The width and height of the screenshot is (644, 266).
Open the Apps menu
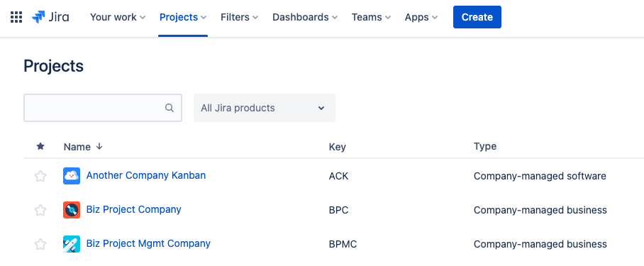[421, 17]
